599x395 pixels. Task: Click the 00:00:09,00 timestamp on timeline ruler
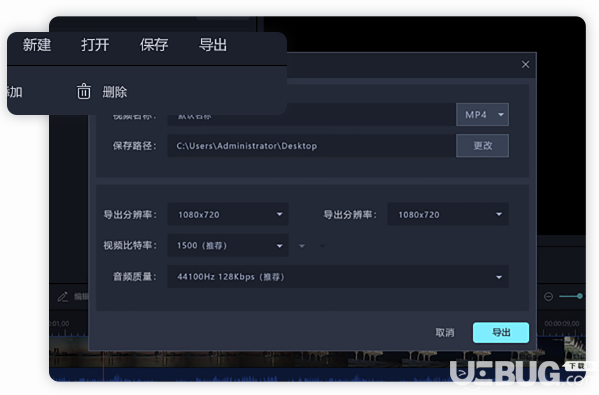pyautogui.click(x=562, y=324)
